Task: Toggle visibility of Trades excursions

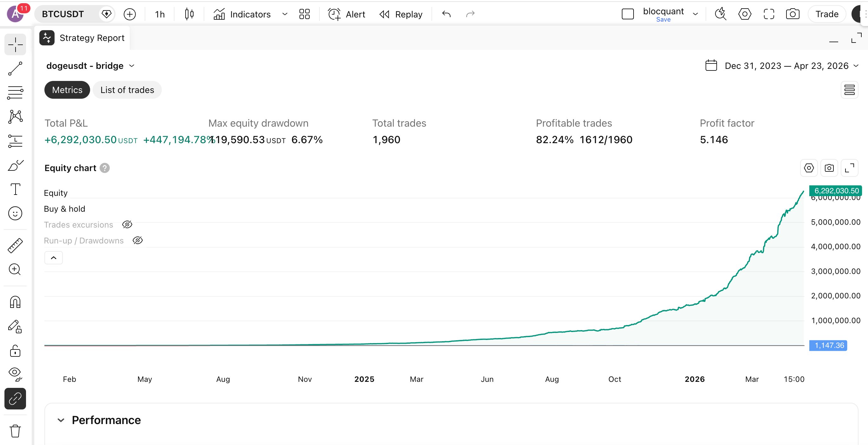Action: tap(127, 224)
